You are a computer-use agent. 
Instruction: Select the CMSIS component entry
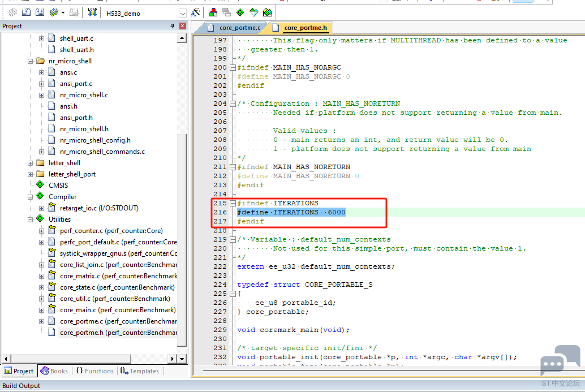tap(58, 186)
